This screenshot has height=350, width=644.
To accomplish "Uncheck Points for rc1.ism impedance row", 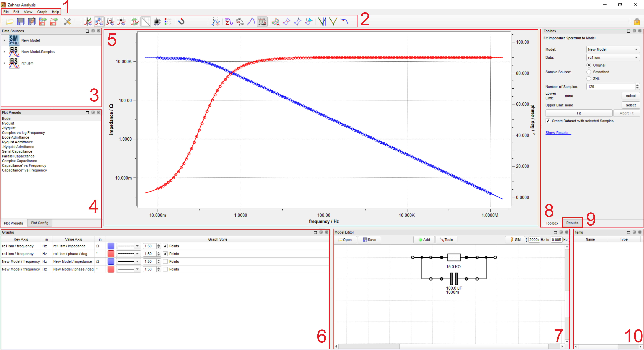I will [165, 246].
